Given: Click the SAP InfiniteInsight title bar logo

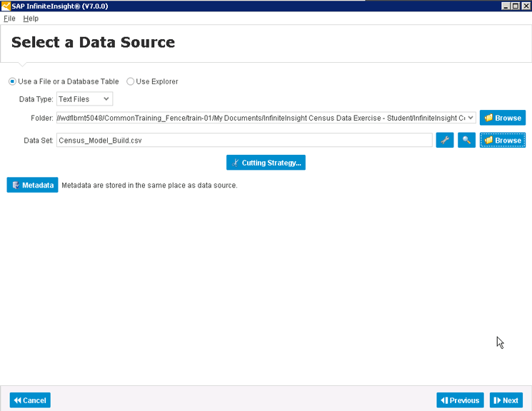Looking at the screenshot, I should coord(6,6).
